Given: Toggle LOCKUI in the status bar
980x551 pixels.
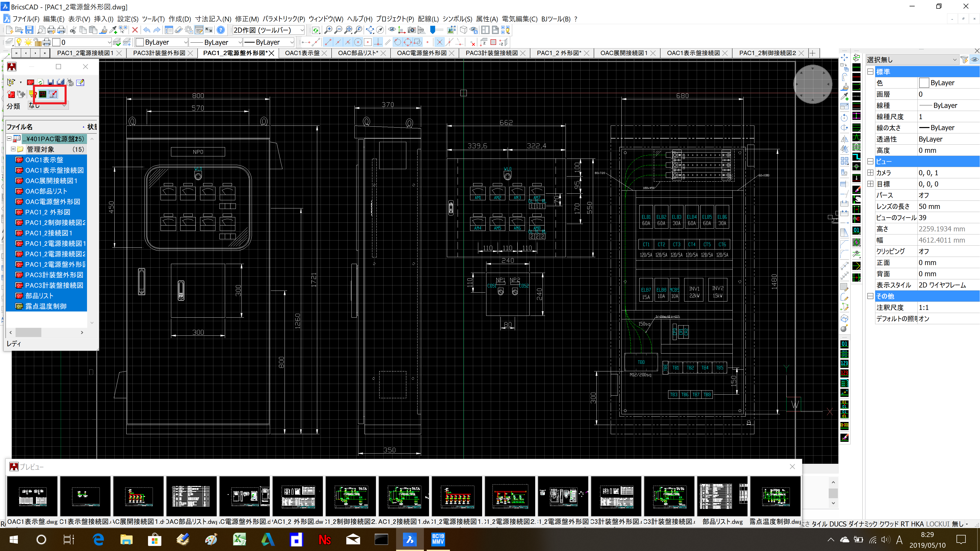Looking at the screenshot, I should [938, 524].
